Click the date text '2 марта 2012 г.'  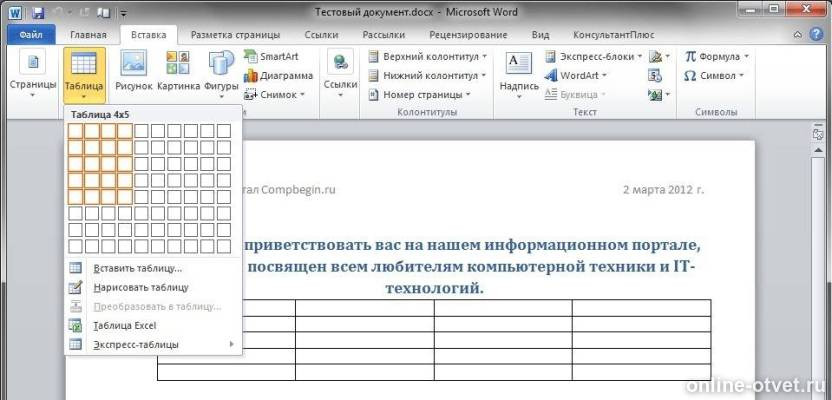tap(664, 190)
